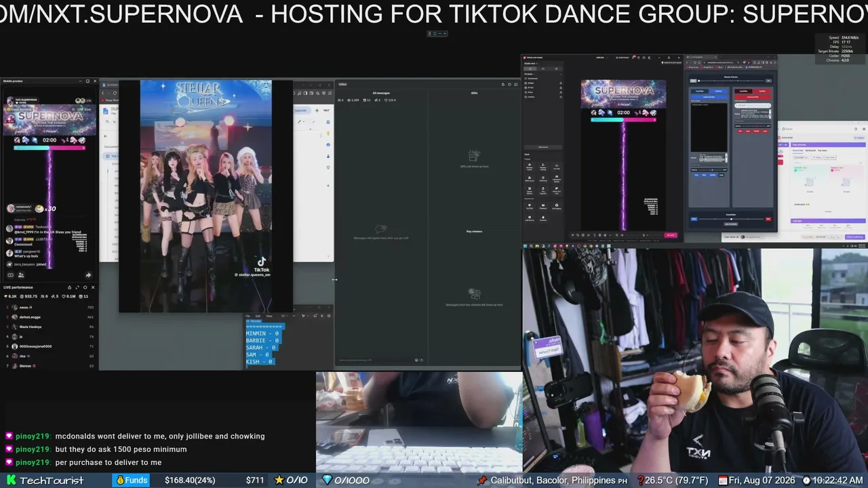Click the $711 value in overlay bar
Screen dimensions: 868x488
255,480
